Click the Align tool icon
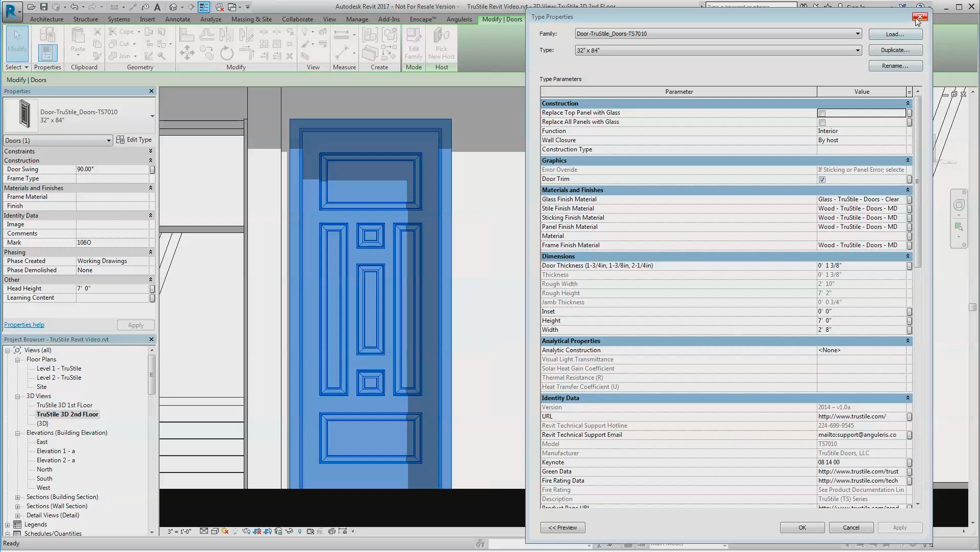 pos(187,35)
